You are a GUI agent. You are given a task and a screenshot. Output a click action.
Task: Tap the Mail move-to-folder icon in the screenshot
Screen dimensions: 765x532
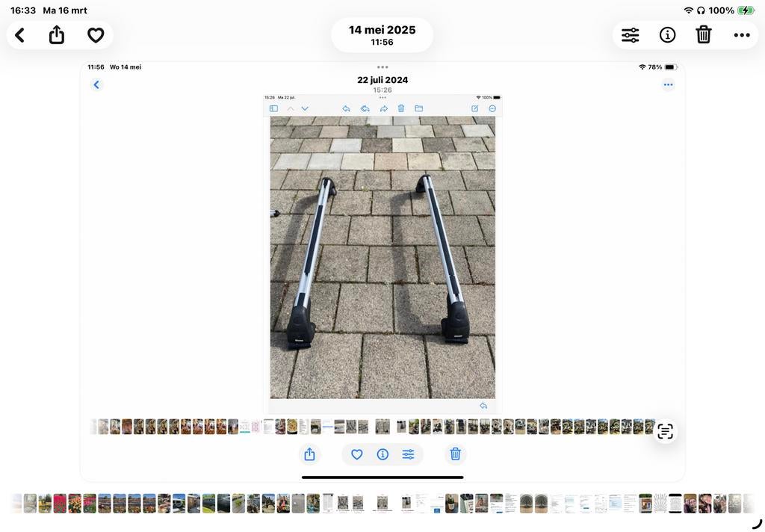point(418,108)
